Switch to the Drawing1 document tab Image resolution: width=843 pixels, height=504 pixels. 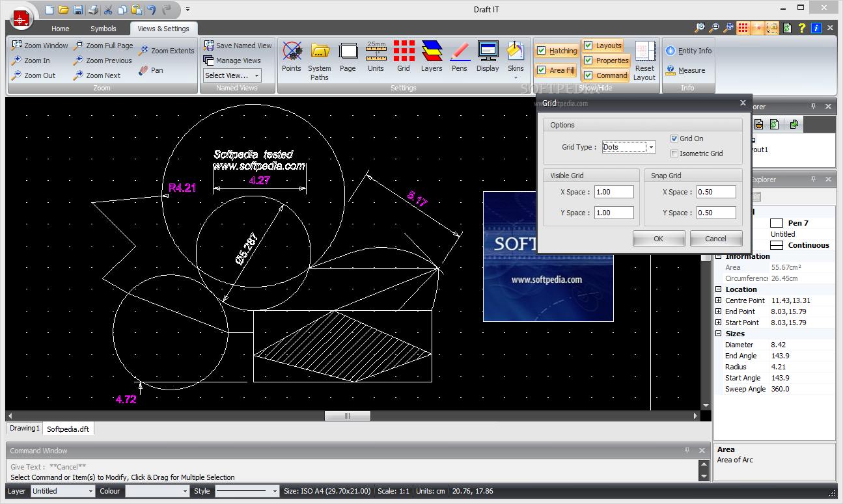25,429
